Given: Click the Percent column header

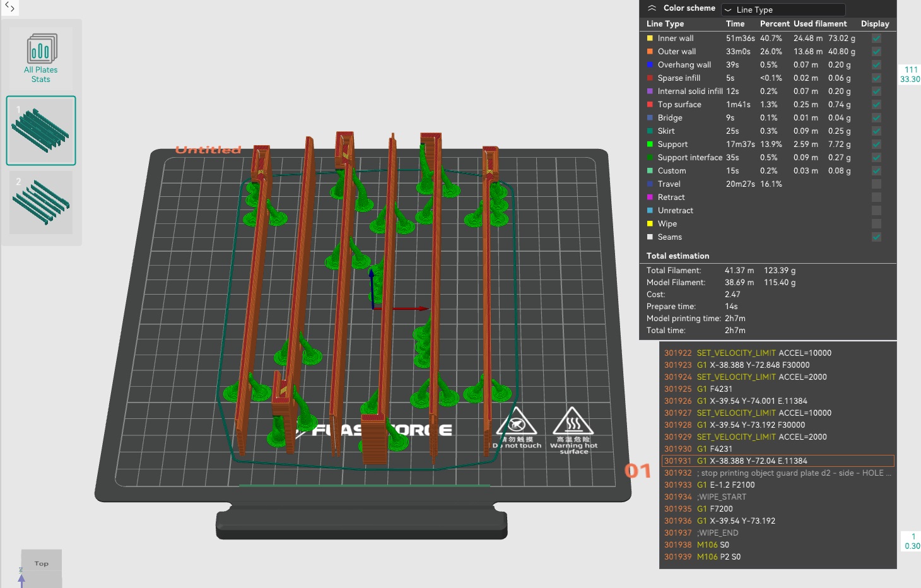Looking at the screenshot, I should (775, 23).
